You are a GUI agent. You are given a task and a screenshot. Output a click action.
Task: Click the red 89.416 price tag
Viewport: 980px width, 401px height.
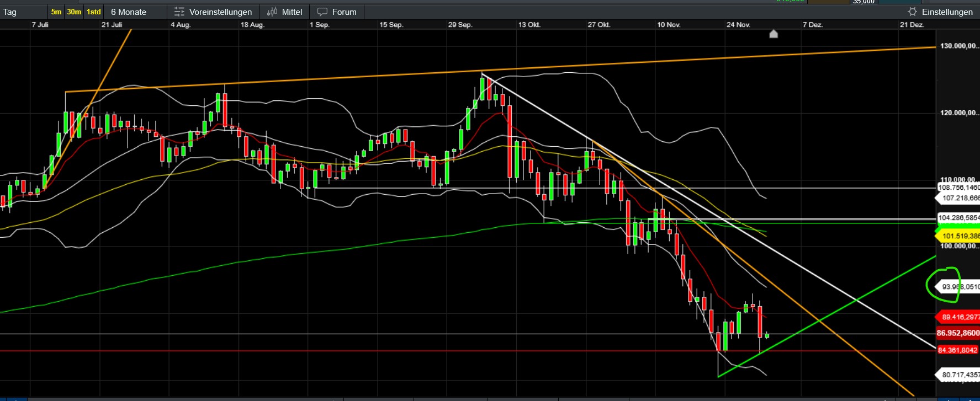tap(960, 317)
